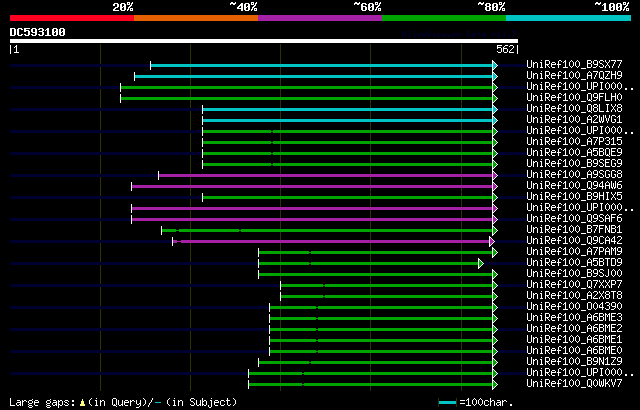Select the green alignment bar for UniRef100_A5BTD9
Image resolution: width=640 pixels, height=410 pixels.
click(x=369, y=264)
